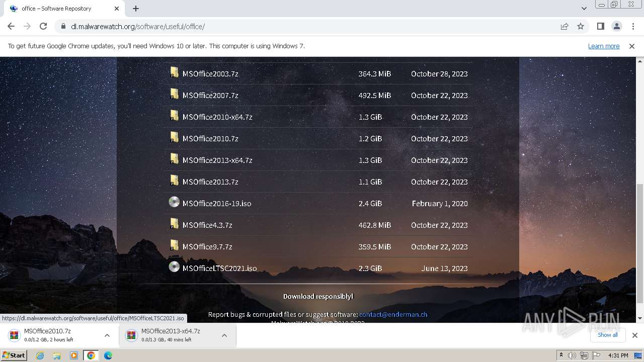Dismiss the Chrome update notification bar
This screenshot has height=362, width=644.
(x=632, y=46)
